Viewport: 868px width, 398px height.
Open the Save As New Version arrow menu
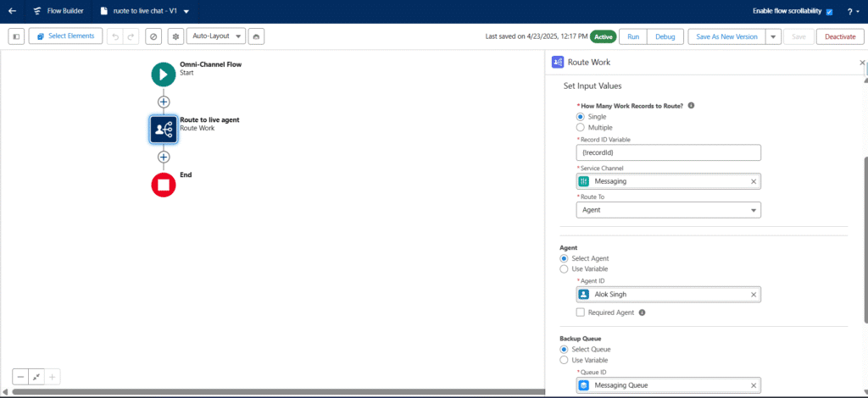click(773, 36)
